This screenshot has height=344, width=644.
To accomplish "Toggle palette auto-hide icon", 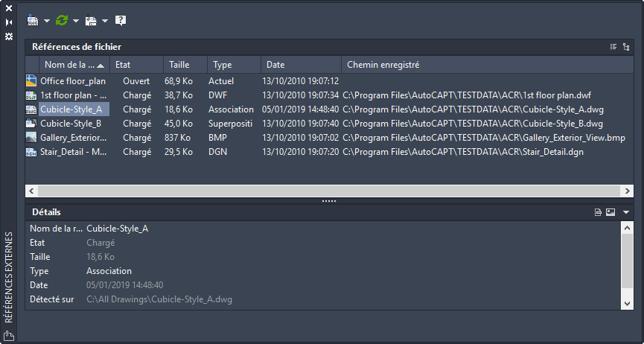I will [x=9, y=22].
